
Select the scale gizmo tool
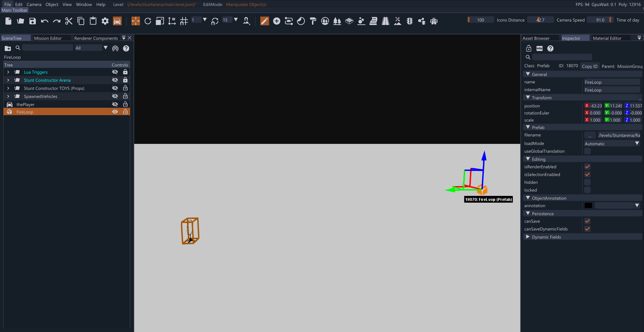160,21
